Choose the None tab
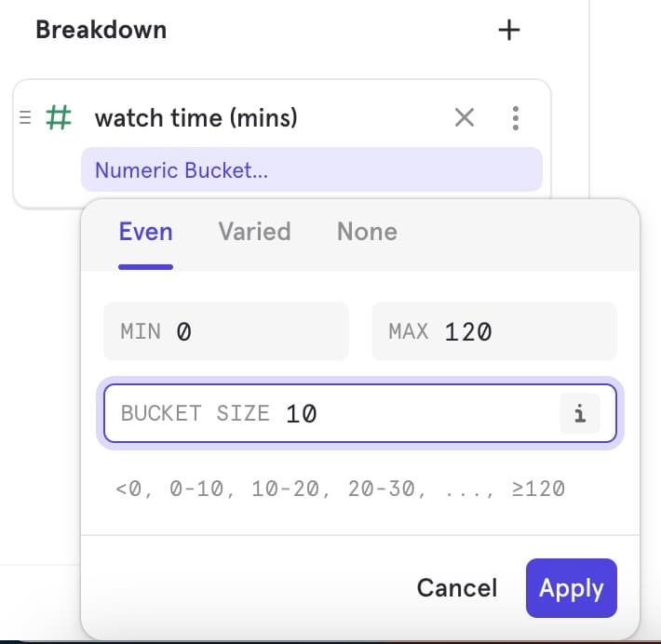The width and height of the screenshot is (661, 644). [x=367, y=232]
